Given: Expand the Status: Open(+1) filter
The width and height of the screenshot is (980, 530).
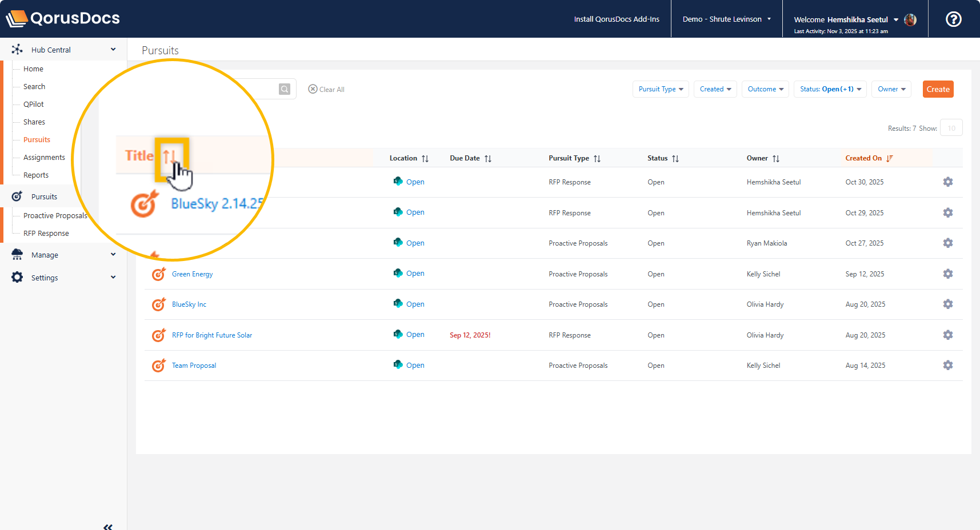Looking at the screenshot, I should [x=830, y=89].
